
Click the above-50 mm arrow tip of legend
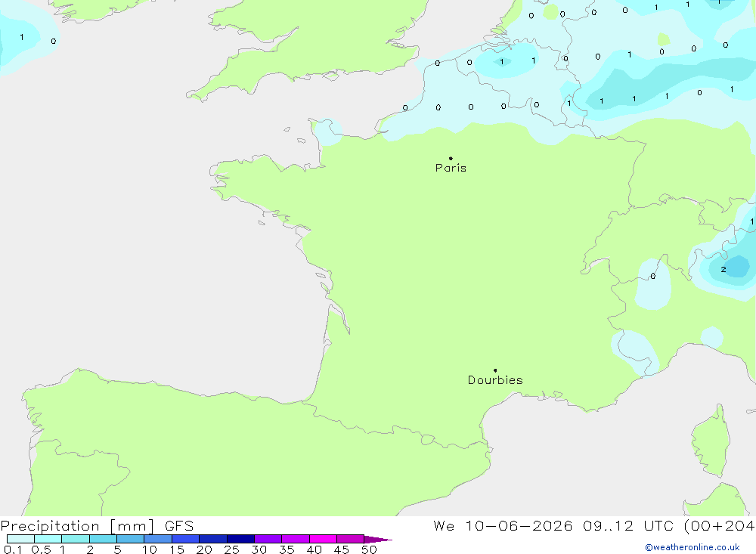tap(378, 539)
